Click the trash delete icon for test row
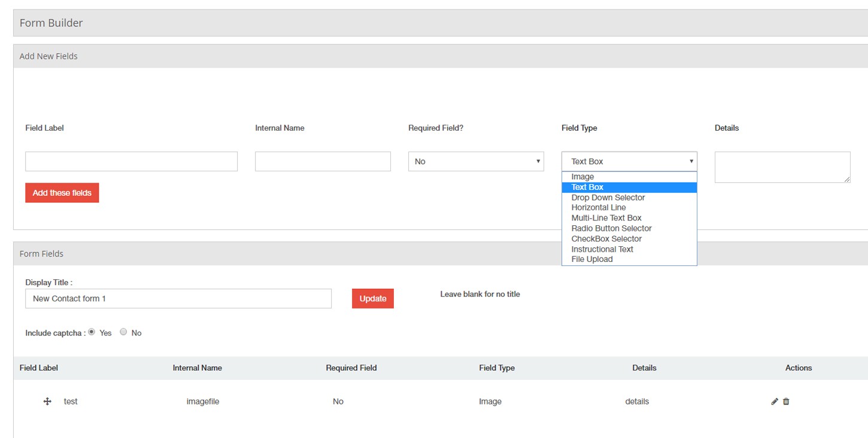This screenshot has height=438, width=868. coord(786,401)
